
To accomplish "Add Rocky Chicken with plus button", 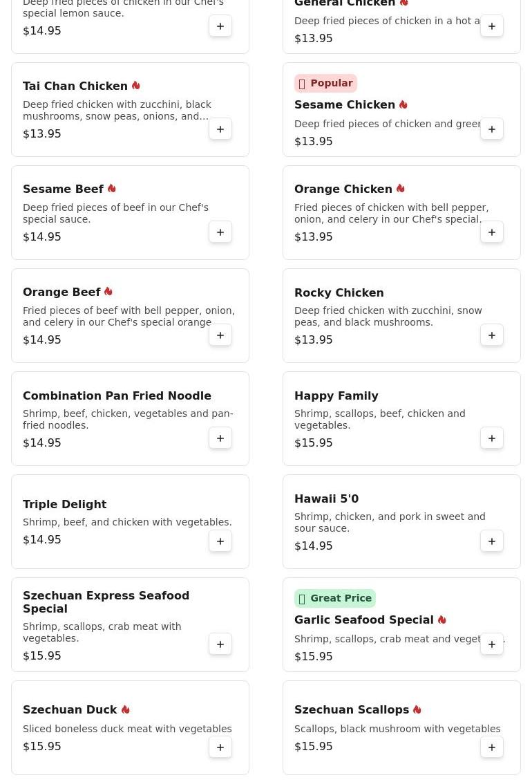I will [492, 335].
